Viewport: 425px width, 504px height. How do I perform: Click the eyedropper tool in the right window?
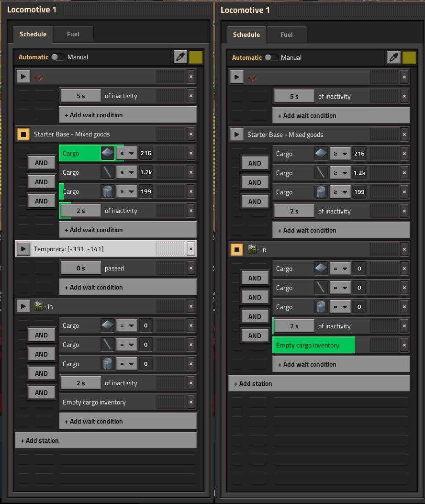(393, 57)
